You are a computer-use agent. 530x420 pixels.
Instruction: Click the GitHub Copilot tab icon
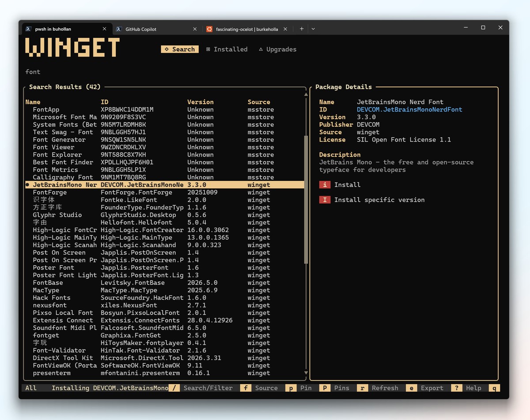pos(119,29)
